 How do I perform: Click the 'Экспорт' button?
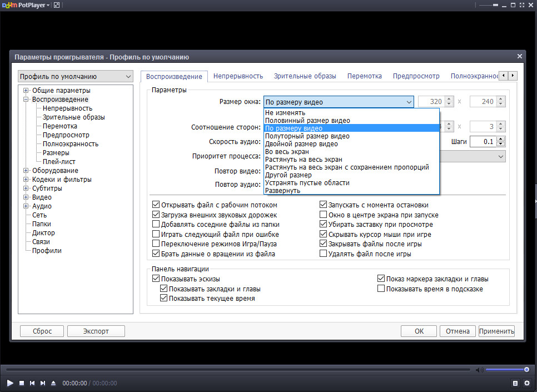point(96,331)
